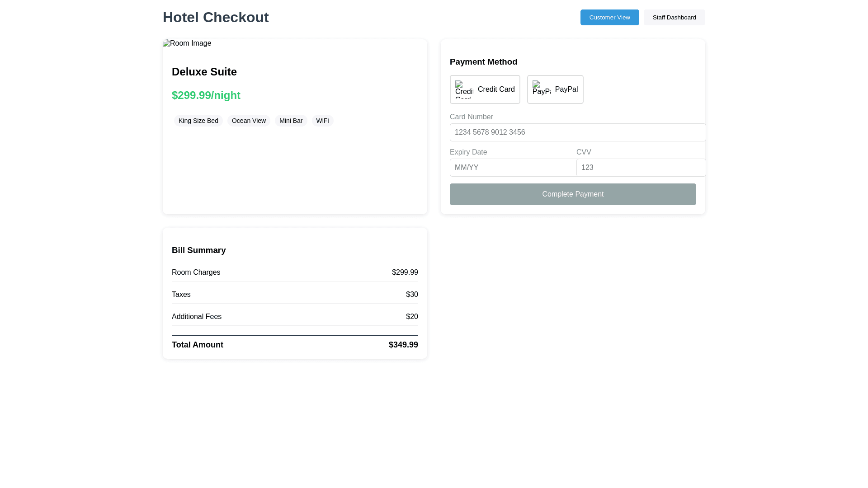Click the King Size Bed tag
The image size is (868, 488).
(198, 121)
